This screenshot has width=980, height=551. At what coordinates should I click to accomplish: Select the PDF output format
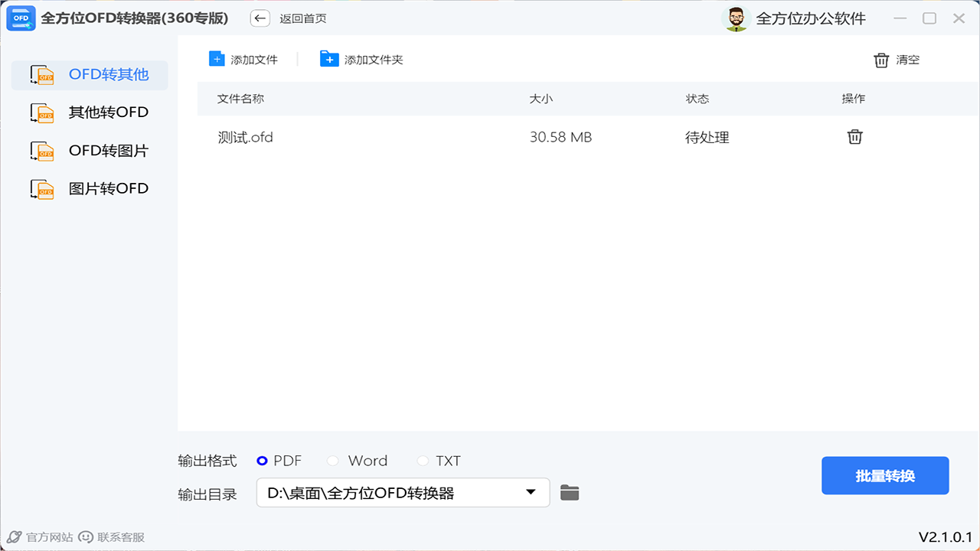coord(263,460)
